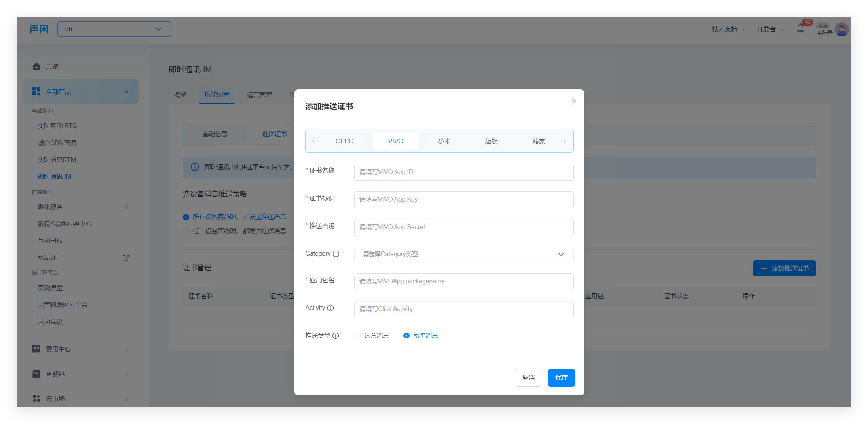Click the 声网 logo icon

tap(39, 29)
